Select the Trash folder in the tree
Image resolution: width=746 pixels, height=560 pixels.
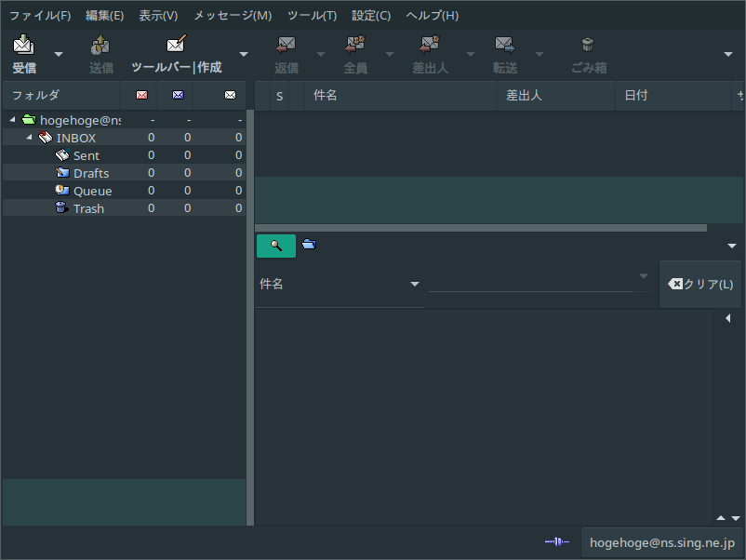click(x=88, y=208)
